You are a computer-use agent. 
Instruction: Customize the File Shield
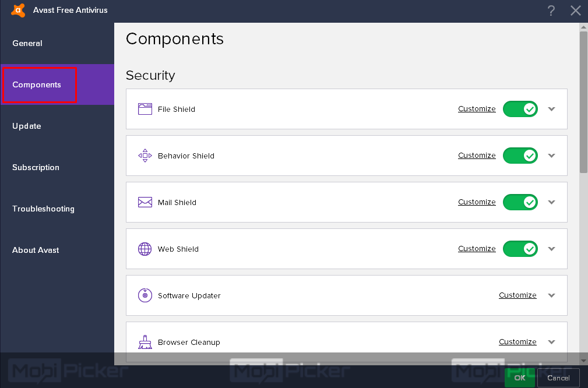(x=477, y=109)
